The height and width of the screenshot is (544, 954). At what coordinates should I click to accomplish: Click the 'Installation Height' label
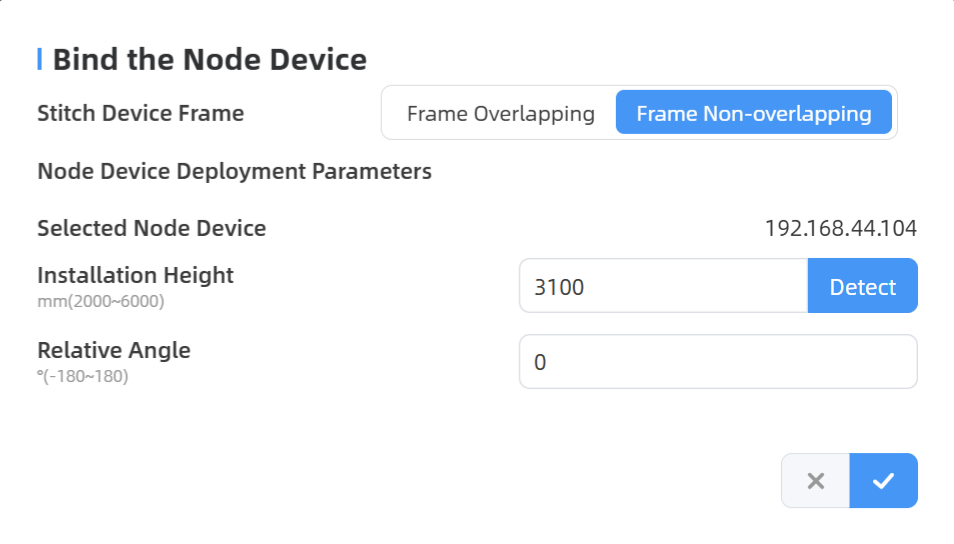135,276
